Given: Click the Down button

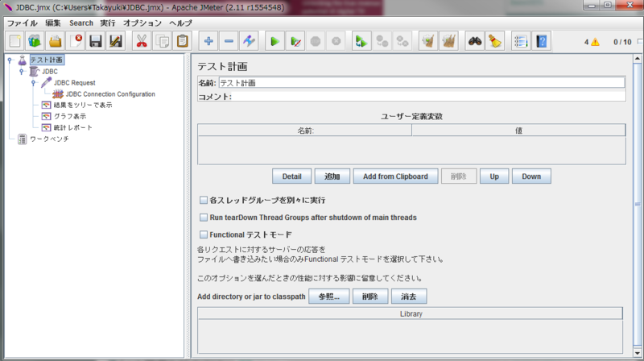Looking at the screenshot, I should 531,176.
